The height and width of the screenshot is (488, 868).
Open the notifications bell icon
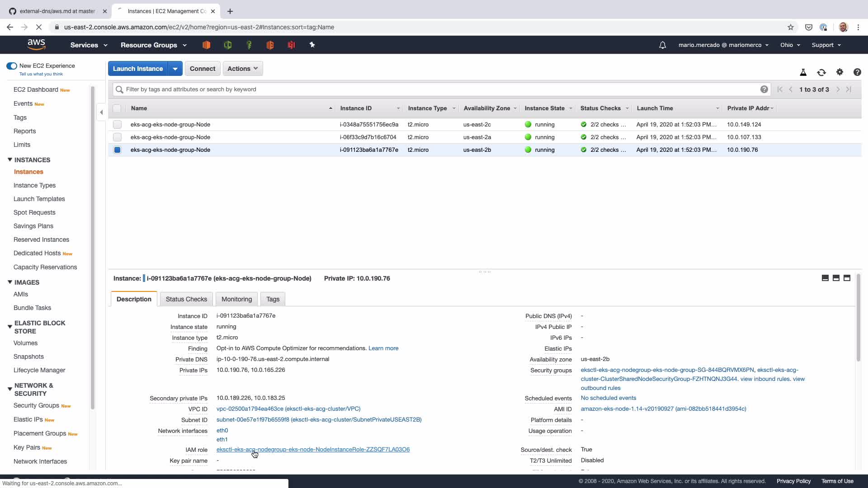662,45
